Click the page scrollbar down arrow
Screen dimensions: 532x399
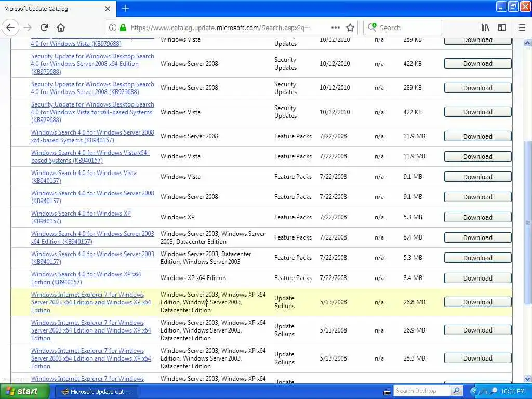pyautogui.click(x=527, y=379)
